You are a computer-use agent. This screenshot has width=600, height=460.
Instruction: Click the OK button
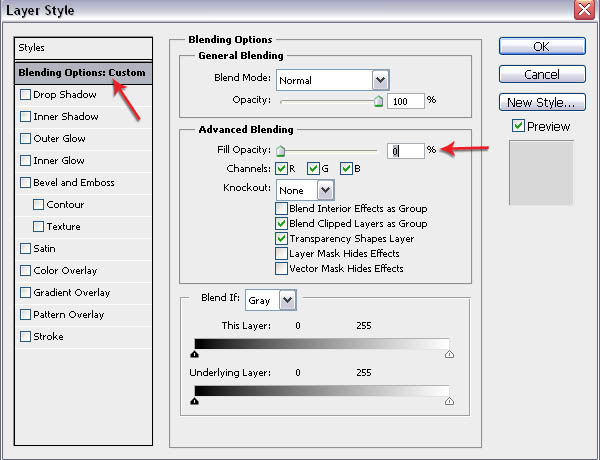click(541, 47)
